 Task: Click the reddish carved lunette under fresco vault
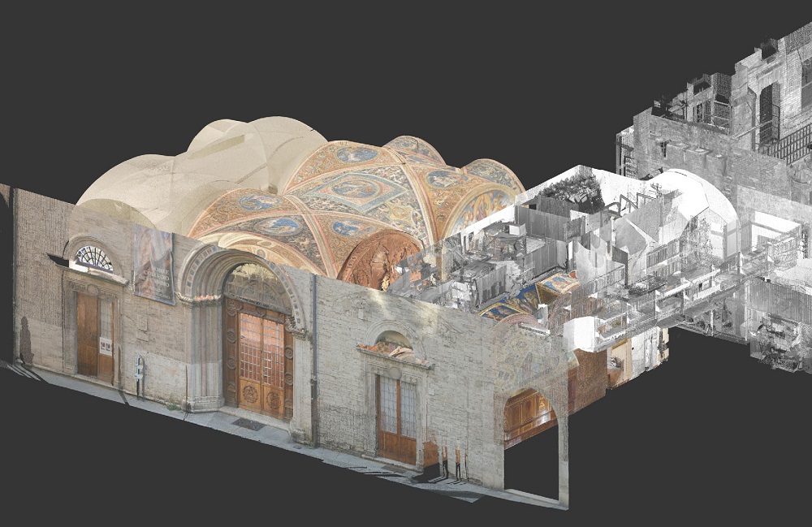coord(375,260)
